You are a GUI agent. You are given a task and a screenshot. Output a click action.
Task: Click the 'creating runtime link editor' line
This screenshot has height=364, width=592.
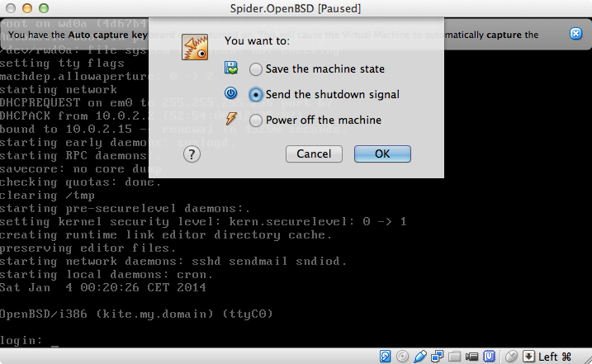[166, 235]
